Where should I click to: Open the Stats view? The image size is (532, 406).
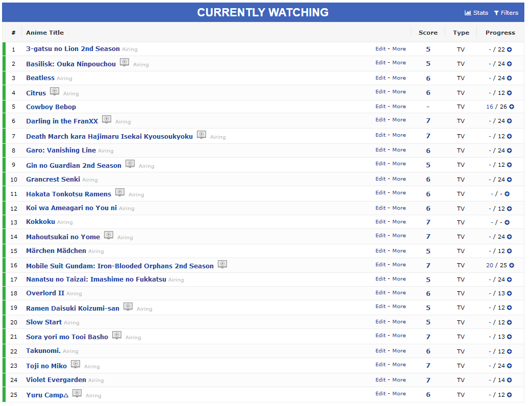476,13
